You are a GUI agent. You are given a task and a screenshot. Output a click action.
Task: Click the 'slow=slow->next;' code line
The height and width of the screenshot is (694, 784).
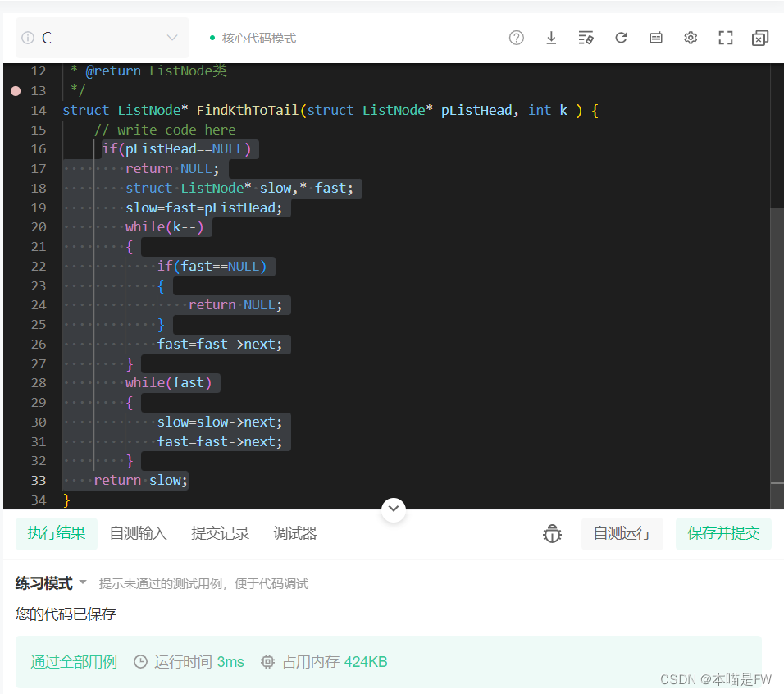click(x=220, y=422)
